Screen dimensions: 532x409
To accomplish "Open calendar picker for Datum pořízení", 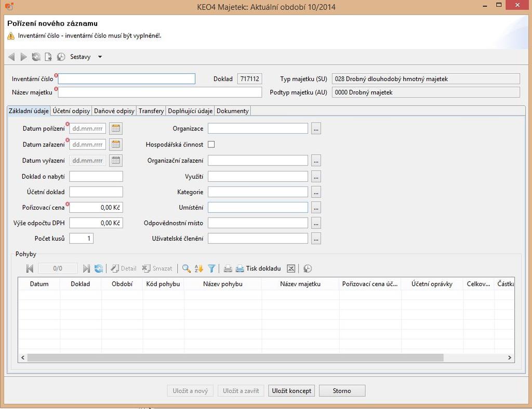I will (116, 128).
